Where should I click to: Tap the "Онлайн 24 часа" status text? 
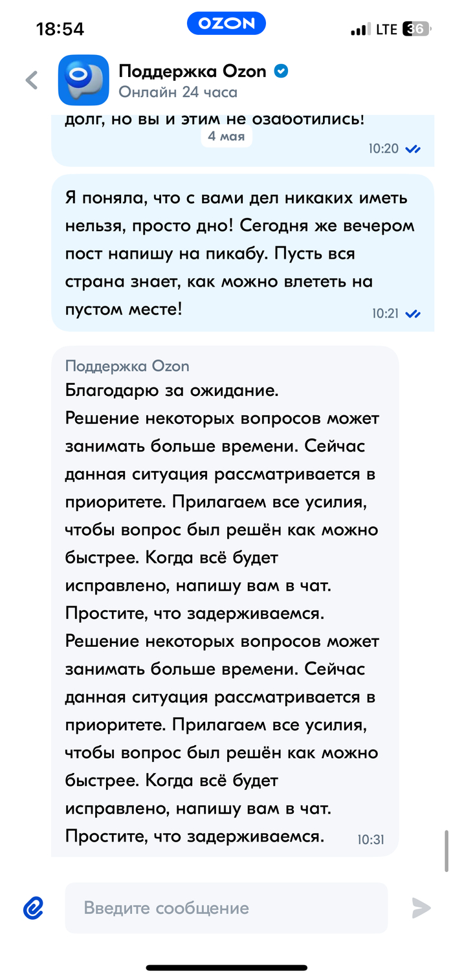coord(178,93)
